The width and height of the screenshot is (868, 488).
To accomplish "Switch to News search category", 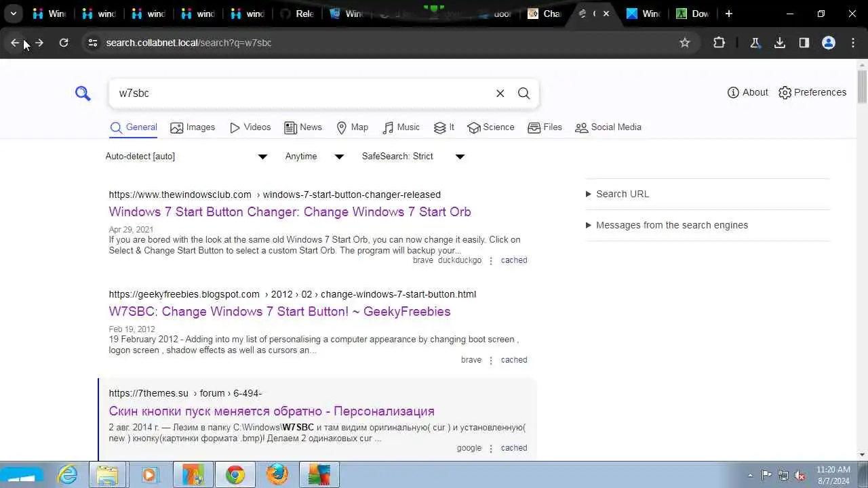I will (x=303, y=127).
